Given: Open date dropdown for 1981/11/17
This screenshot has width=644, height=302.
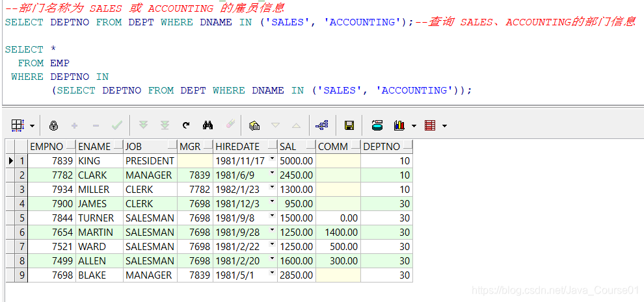Looking at the screenshot, I should tap(272, 159).
